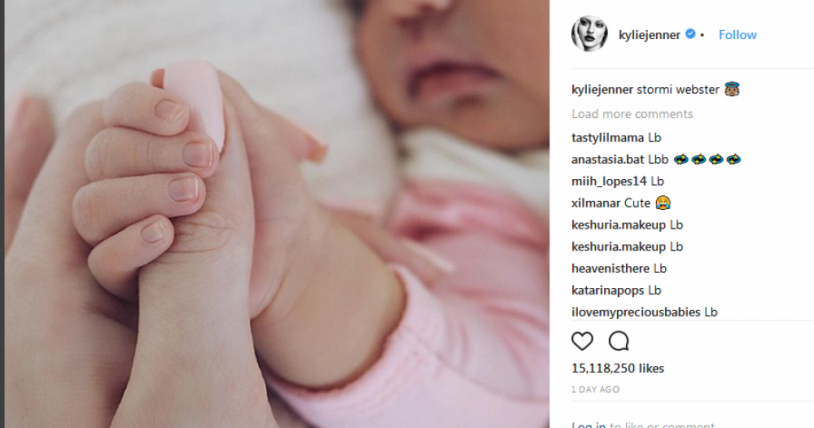Open miih_lopes14 commenter profile
The width and height of the screenshot is (814, 428).
609,181
